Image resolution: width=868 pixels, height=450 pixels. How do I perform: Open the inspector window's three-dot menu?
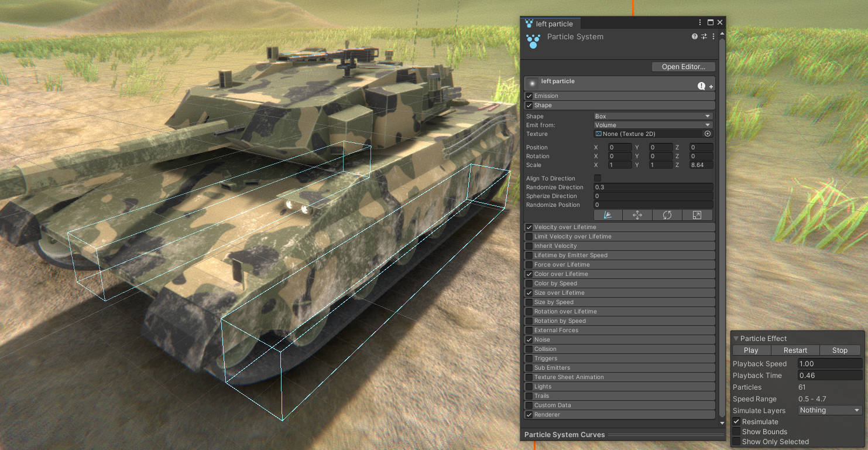click(x=700, y=22)
